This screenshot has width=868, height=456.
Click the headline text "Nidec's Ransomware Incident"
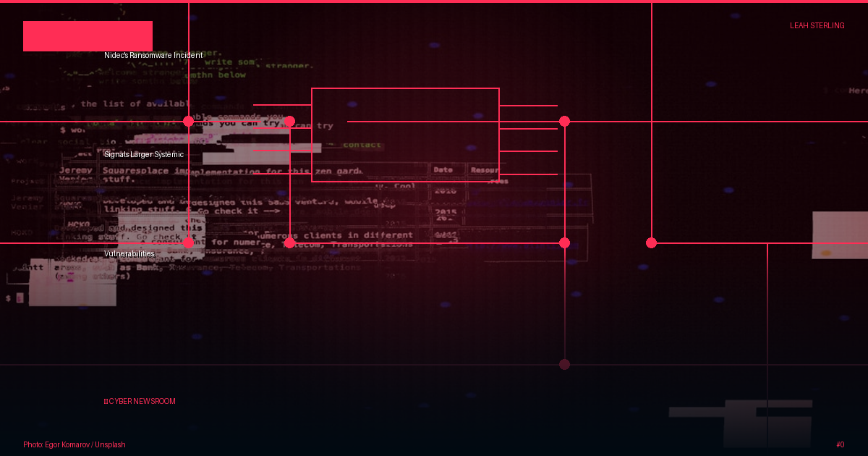153,55
